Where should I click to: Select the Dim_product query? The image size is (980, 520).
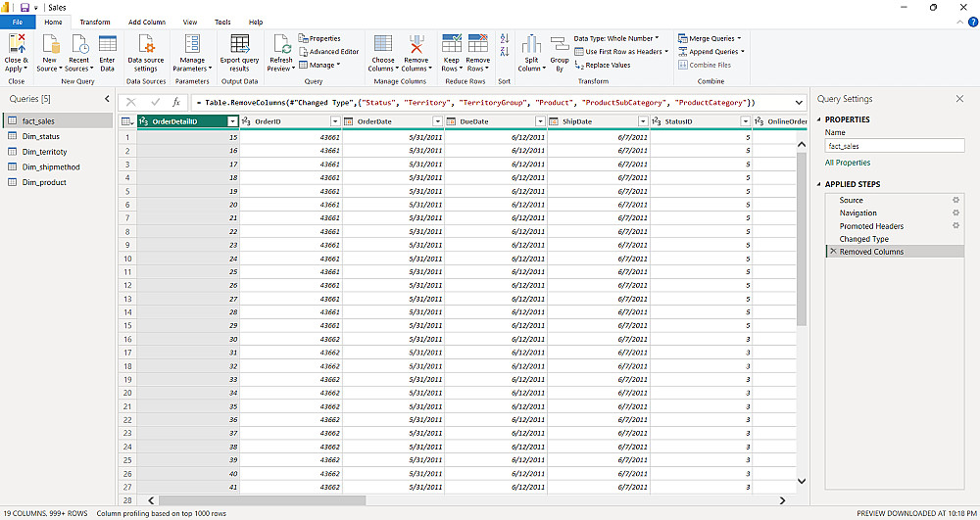[x=44, y=182]
